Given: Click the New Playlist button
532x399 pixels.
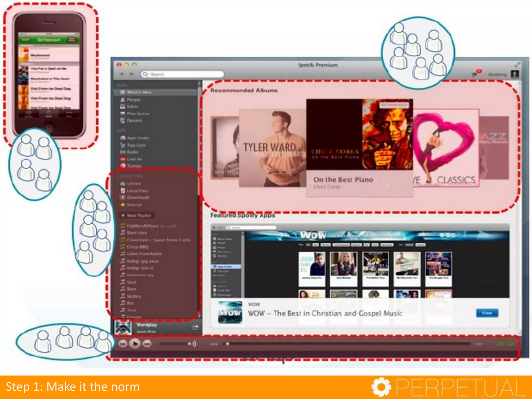Looking at the screenshot, I should point(137,215).
